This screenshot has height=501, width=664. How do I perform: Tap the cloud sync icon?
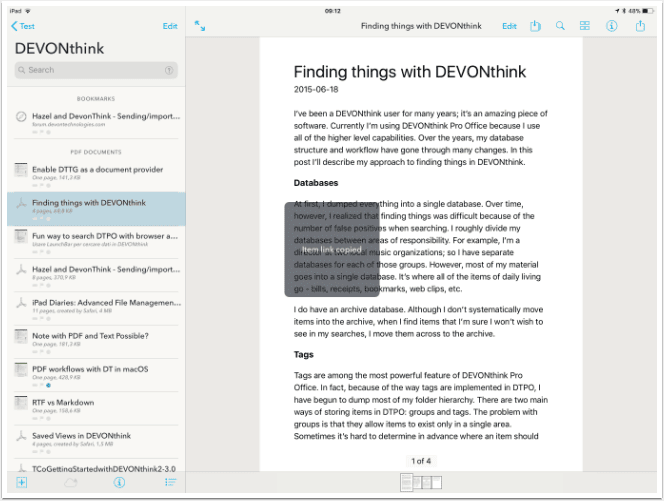(x=71, y=483)
